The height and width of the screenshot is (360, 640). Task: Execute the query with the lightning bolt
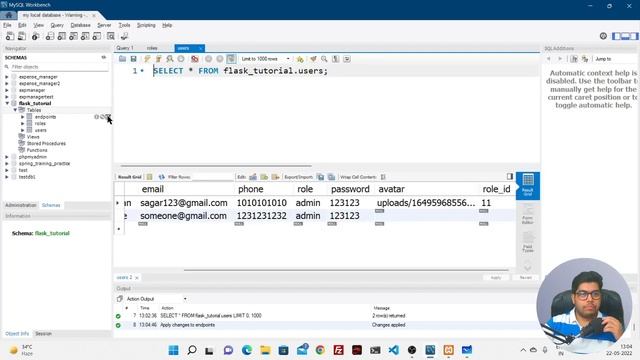click(x=147, y=59)
